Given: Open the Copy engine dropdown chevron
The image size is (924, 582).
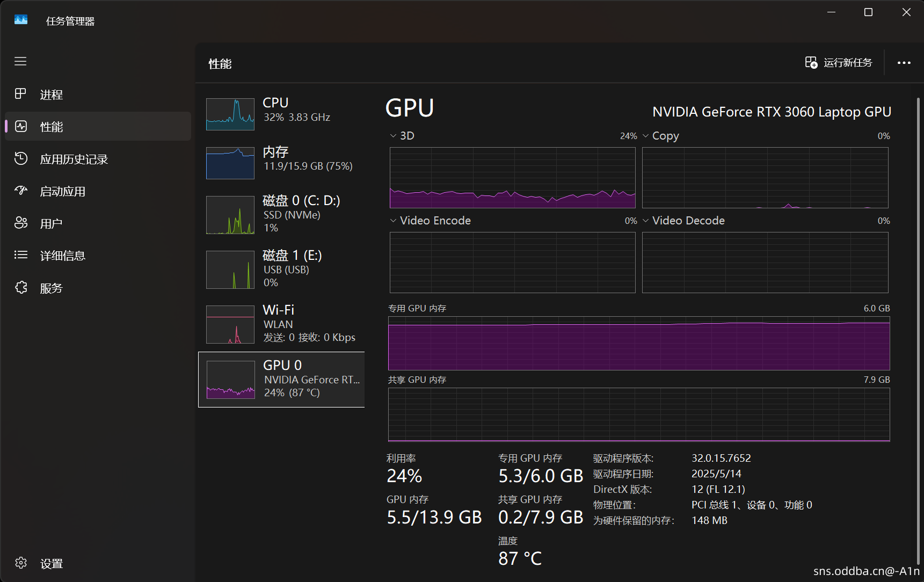Looking at the screenshot, I should click(x=645, y=136).
